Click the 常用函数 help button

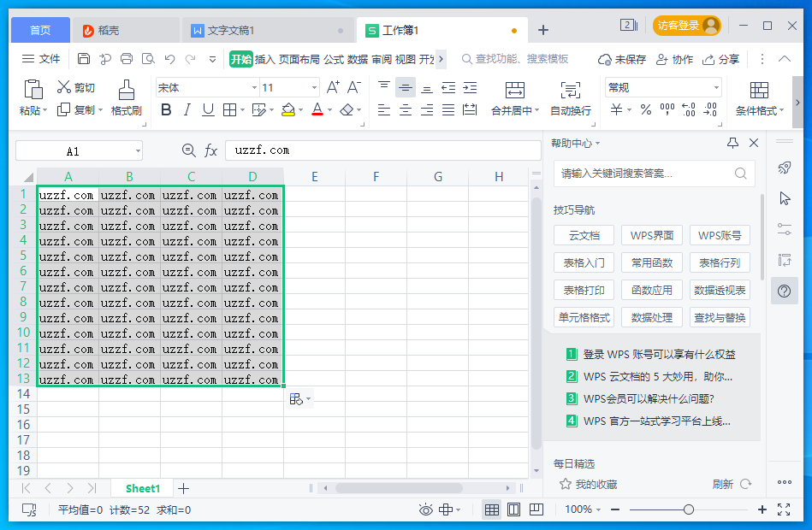(x=651, y=262)
